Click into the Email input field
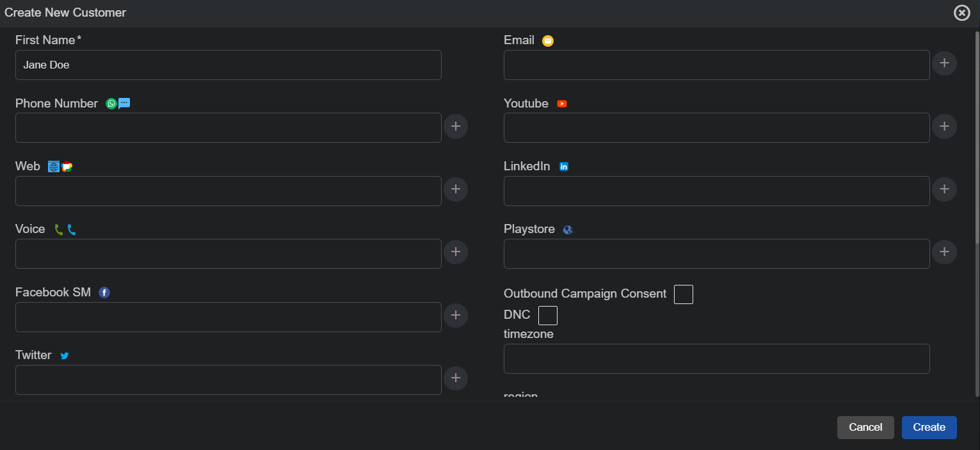 pyautogui.click(x=717, y=65)
